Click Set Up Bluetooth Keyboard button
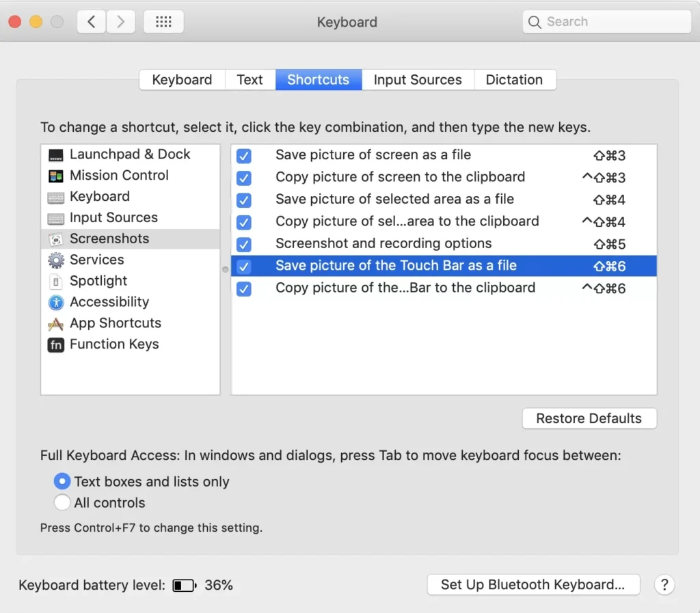This screenshot has height=613, width=700. click(533, 584)
